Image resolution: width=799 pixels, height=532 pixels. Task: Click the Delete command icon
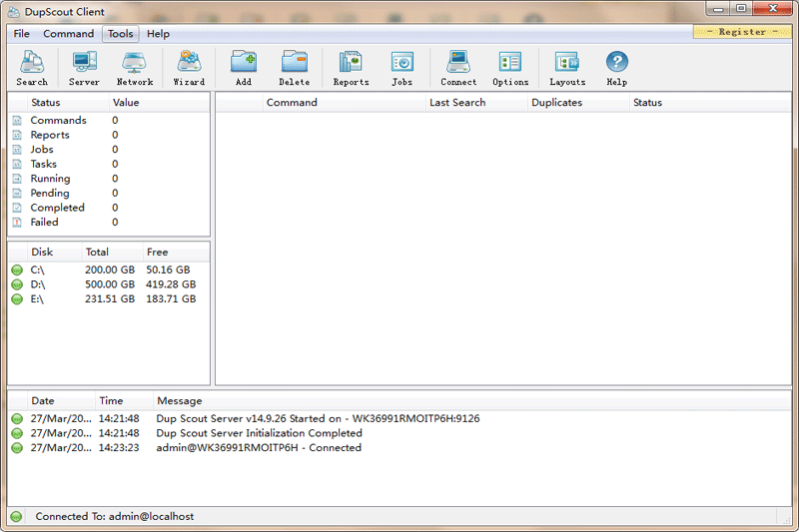click(x=294, y=68)
